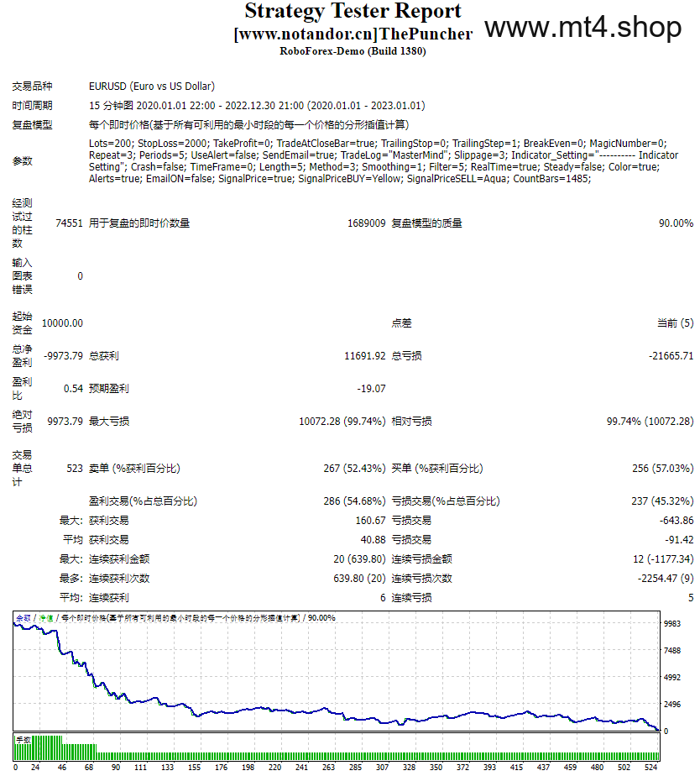
Task: Select net profit value -9973.79
Action: pos(63,356)
